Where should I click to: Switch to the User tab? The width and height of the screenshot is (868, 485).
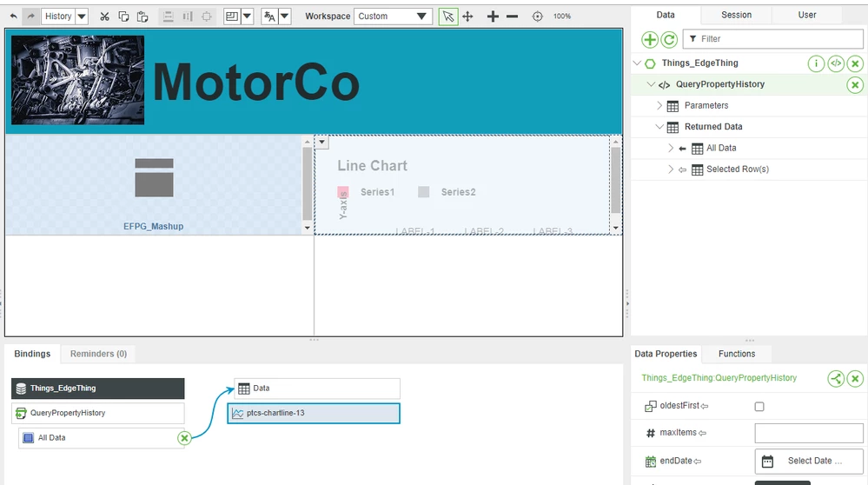pos(806,15)
